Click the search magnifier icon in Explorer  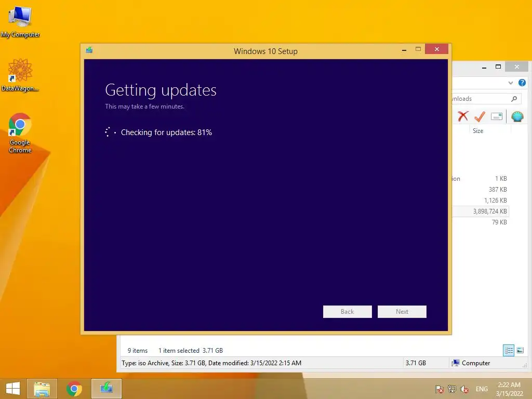[x=514, y=99]
